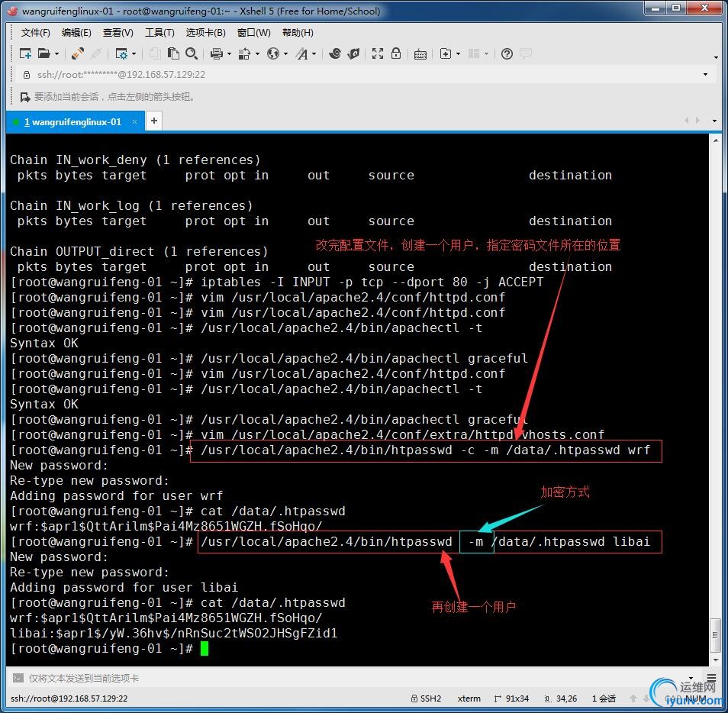The width and height of the screenshot is (728, 713).
Task: Click the Find magnifier icon
Action: click(192, 54)
